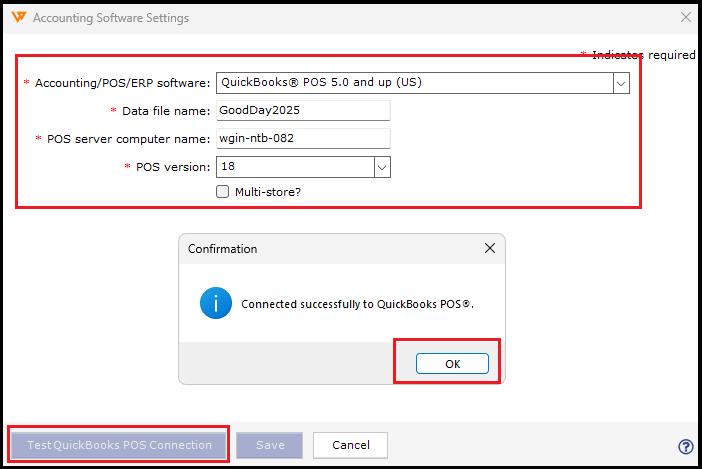Cancel the accounting software settings
702x469 pixels.
(x=350, y=445)
